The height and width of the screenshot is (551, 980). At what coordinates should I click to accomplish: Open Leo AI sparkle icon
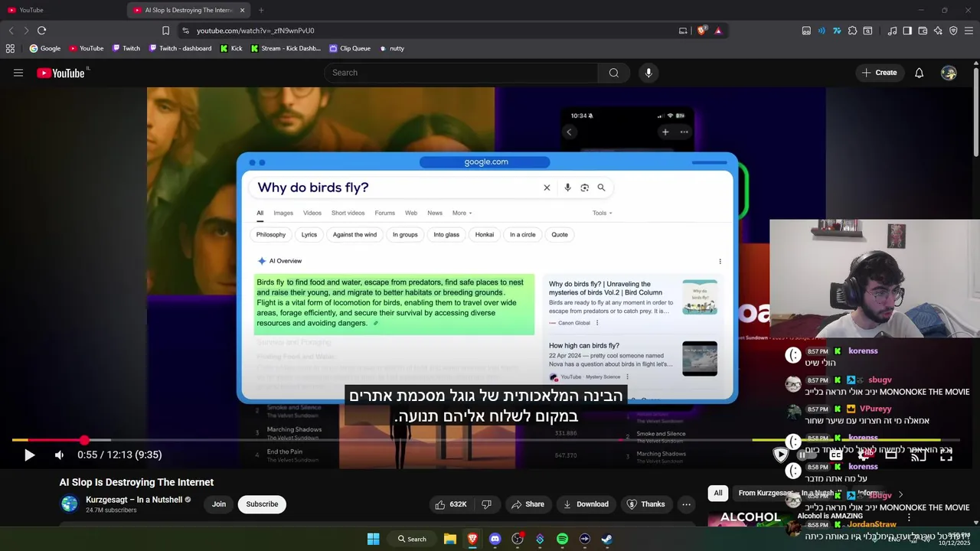click(x=938, y=31)
